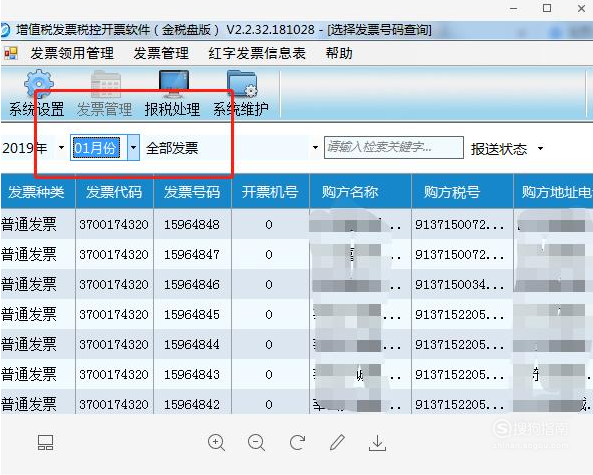
Task: Click tax number cell in row 15964845
Action: (459, 314)
